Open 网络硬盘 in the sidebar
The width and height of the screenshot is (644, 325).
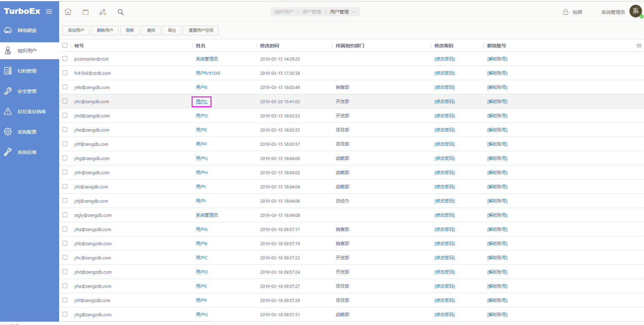(27, 30)
